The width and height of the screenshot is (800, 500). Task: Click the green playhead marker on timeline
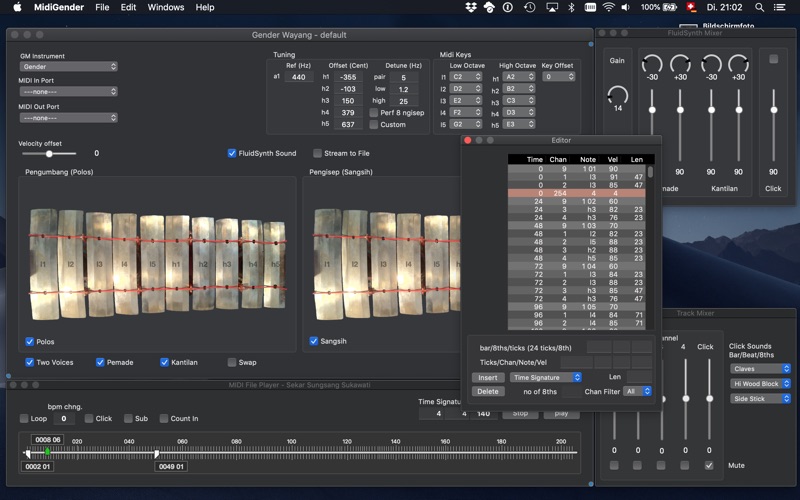(x=47, y=451)
